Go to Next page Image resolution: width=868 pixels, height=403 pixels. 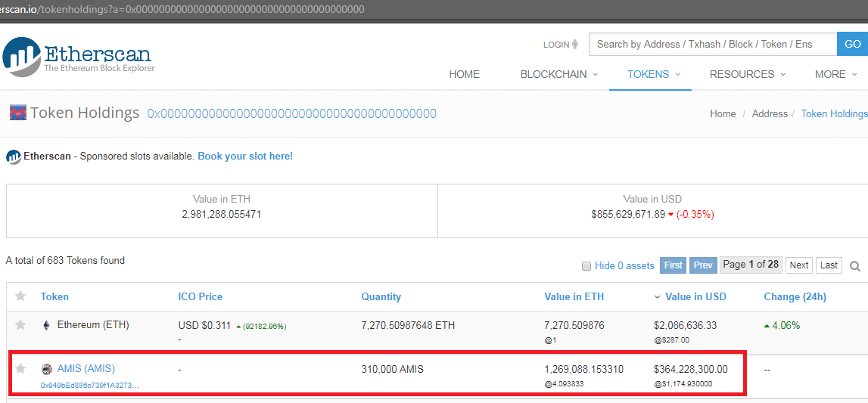(799, 265)
